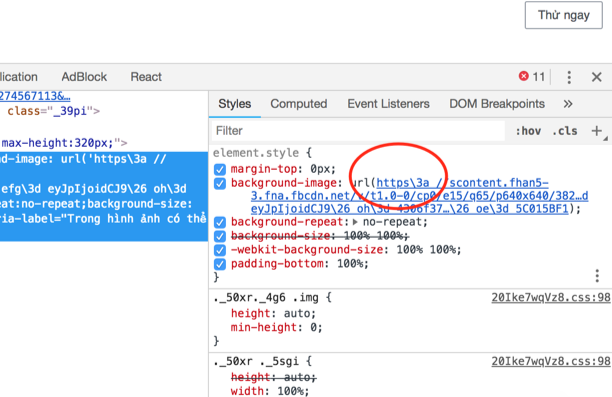
Task: Close DevTools with the X icon
Action: [596, 77]
